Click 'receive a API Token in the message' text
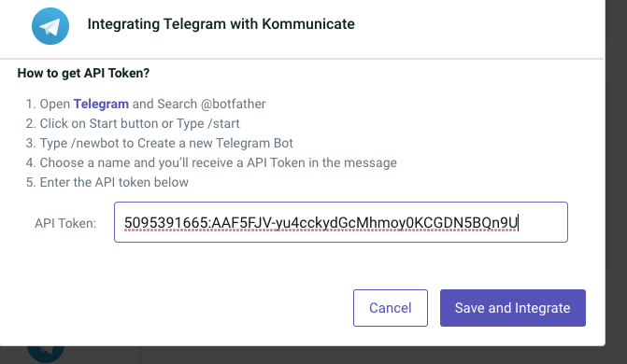 click(x=305, y=162)
